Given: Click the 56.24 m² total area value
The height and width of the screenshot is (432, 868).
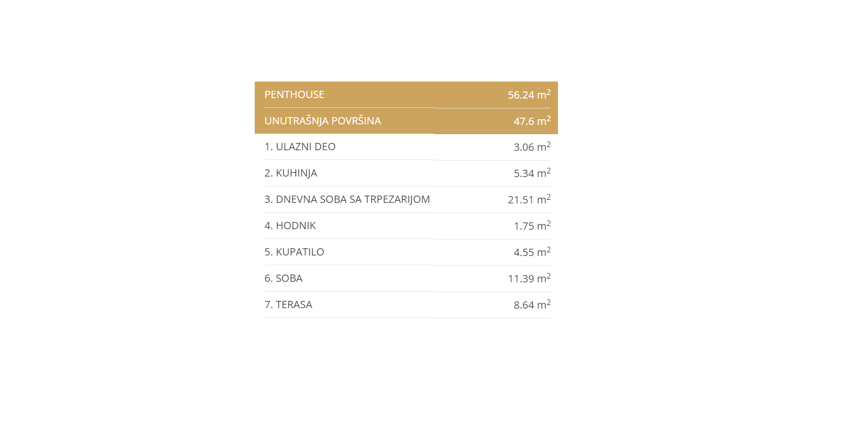Looking at the screenshot, I should tap(528, 95).
